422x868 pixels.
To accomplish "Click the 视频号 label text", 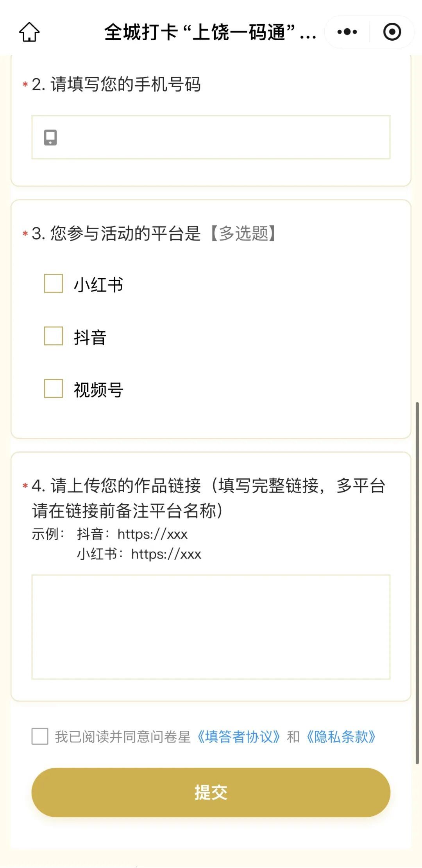I will coord(98,390).
